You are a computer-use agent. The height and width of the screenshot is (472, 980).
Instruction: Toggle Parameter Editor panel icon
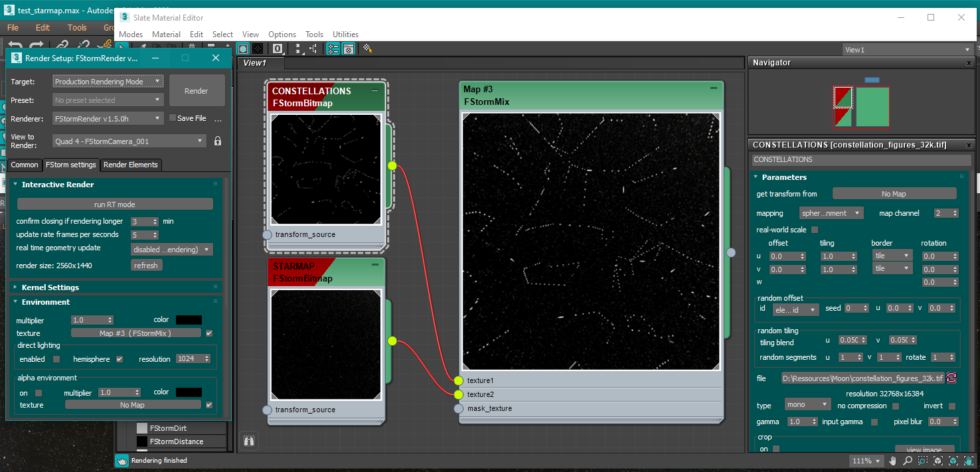pos(348,49)
